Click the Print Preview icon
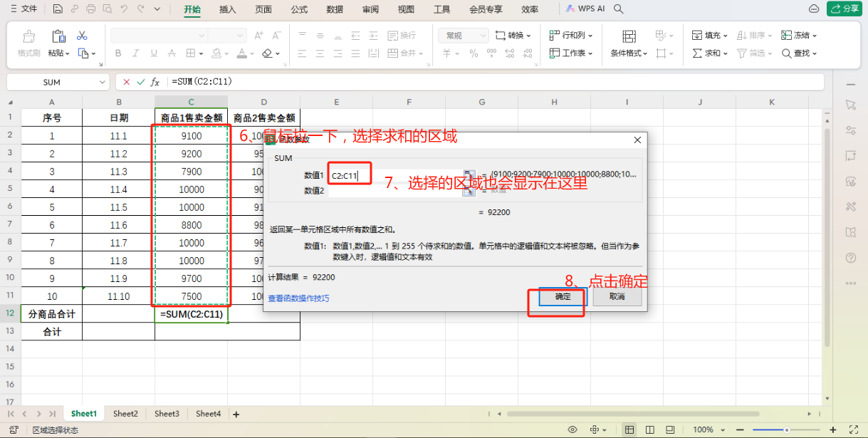 click(107, 9)
